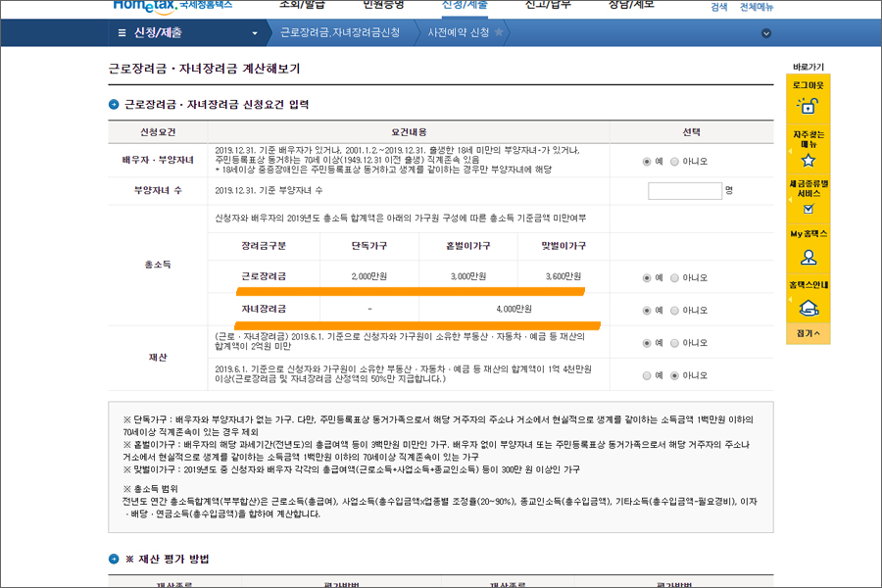
Task: Select 아니오 for assets over 1억 4천만원
Action: click(x=674, y=376)
